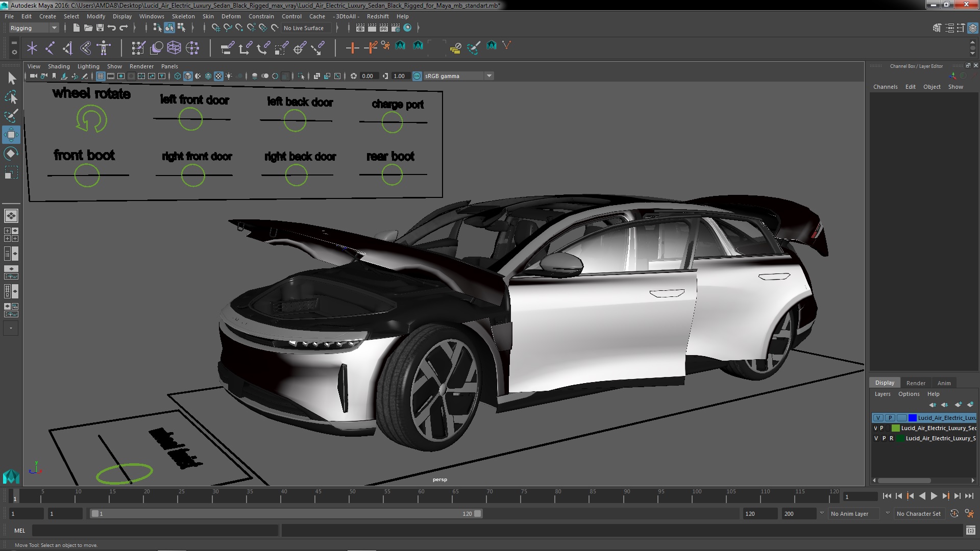Switch to four view layout
The height and width of the screenshot is (551, 980).
tap(11, 235)
